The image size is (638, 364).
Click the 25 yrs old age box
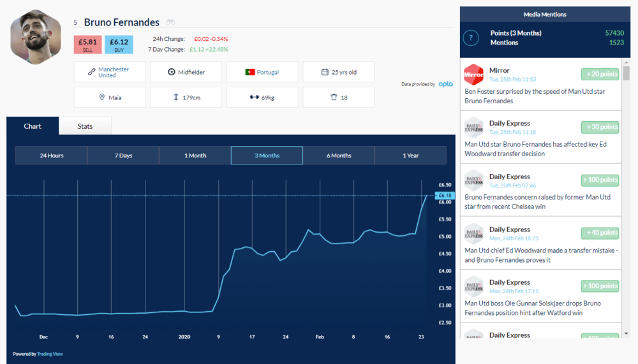[339, 72]
